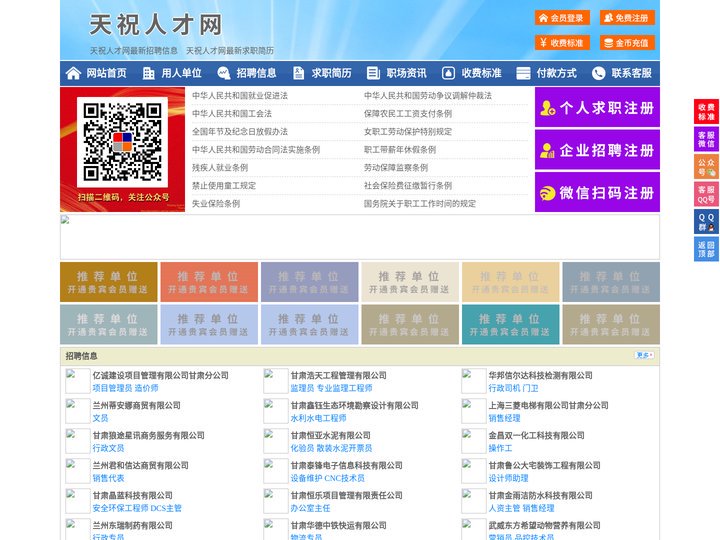This screenshot has width=720, height=540.
Task: Click the scan icon on 微信扫码注册
Action: point(547,193)
